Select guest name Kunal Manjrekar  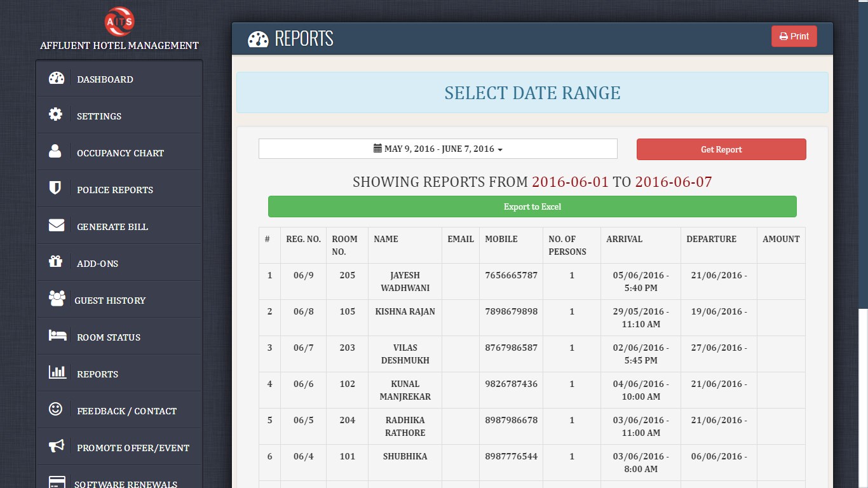click(405, 390)
